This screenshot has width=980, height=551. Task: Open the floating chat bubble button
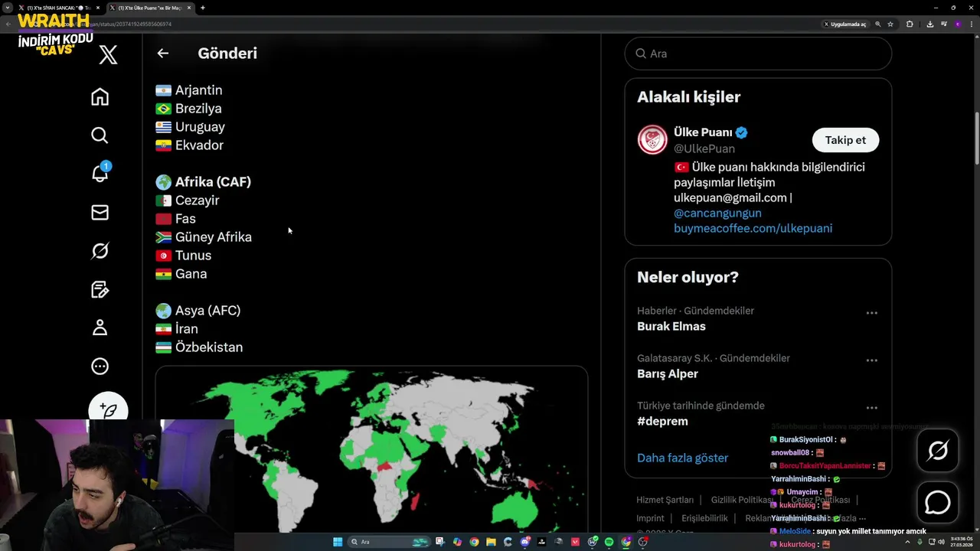pyautogui.click(x=938, y=503)
